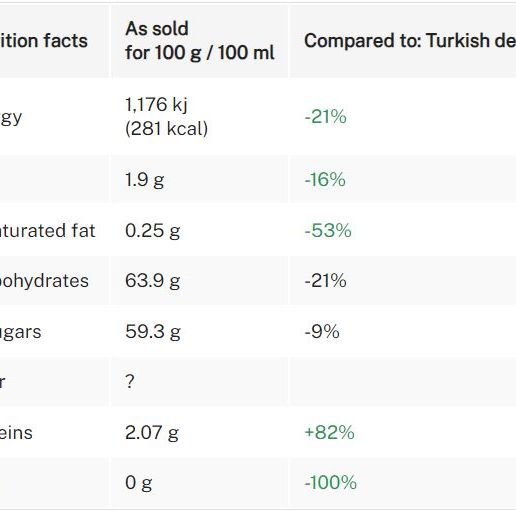Click the Nutrition facts column header
516x516 pixels.
[x=44, y=41]
